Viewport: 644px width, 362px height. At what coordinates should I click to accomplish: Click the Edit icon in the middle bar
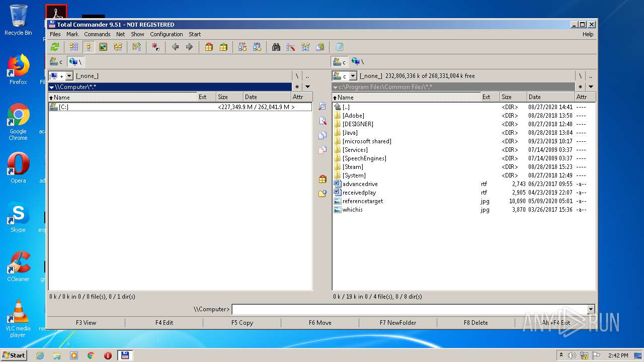point(323,121)
